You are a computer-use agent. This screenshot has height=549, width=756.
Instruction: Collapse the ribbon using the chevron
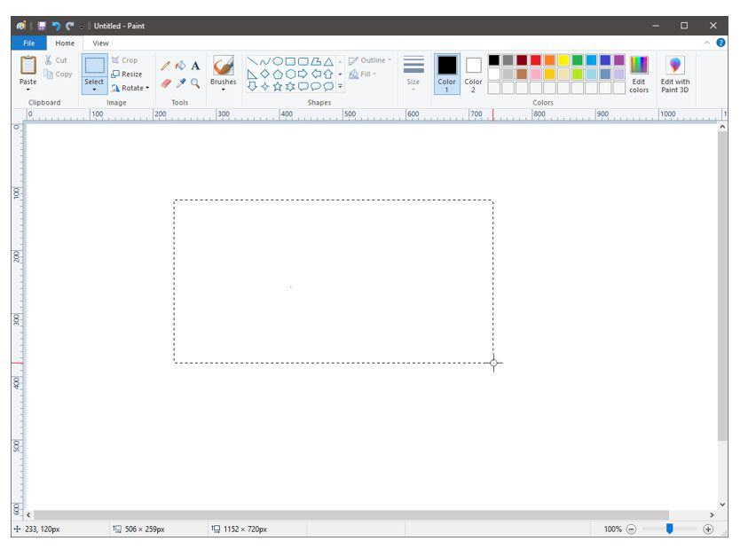coord(707,43)
